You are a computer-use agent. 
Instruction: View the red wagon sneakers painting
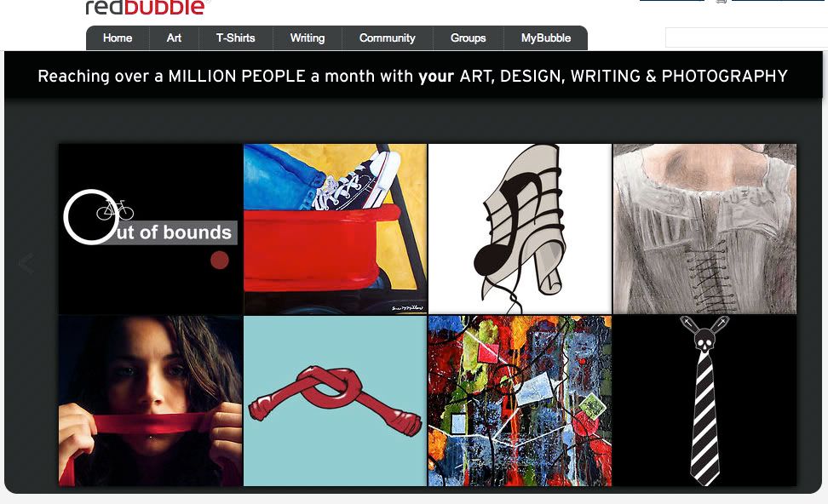tap(336, 229)
